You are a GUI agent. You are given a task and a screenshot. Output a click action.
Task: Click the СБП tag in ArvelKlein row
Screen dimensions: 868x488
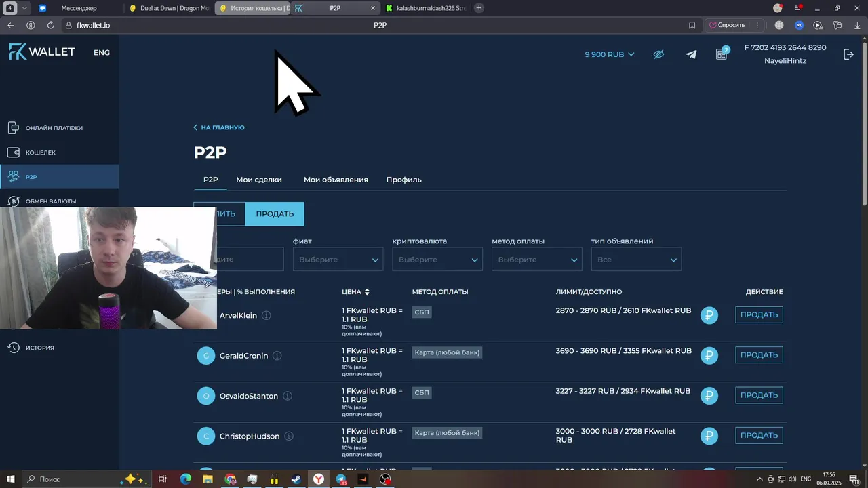pos(422,312)
